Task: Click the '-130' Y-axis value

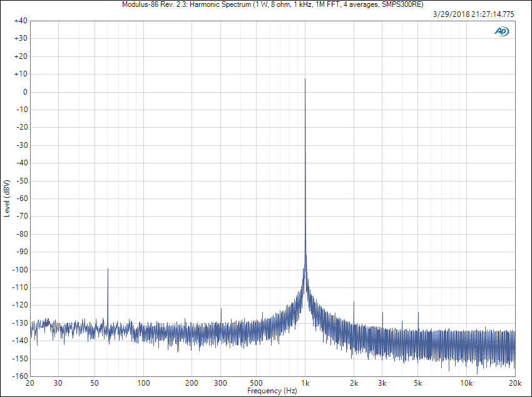Action: point(20,323)
